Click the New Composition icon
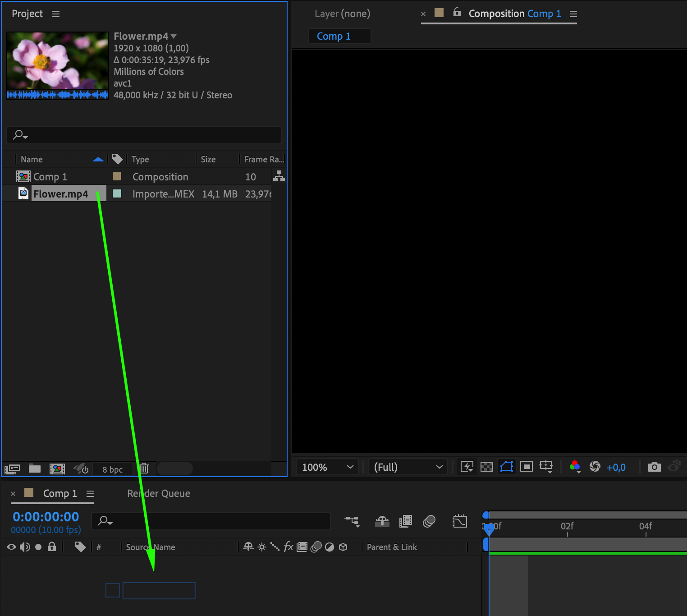The height and width of the screenshot is (616, 687). click(x=57, y=469)
